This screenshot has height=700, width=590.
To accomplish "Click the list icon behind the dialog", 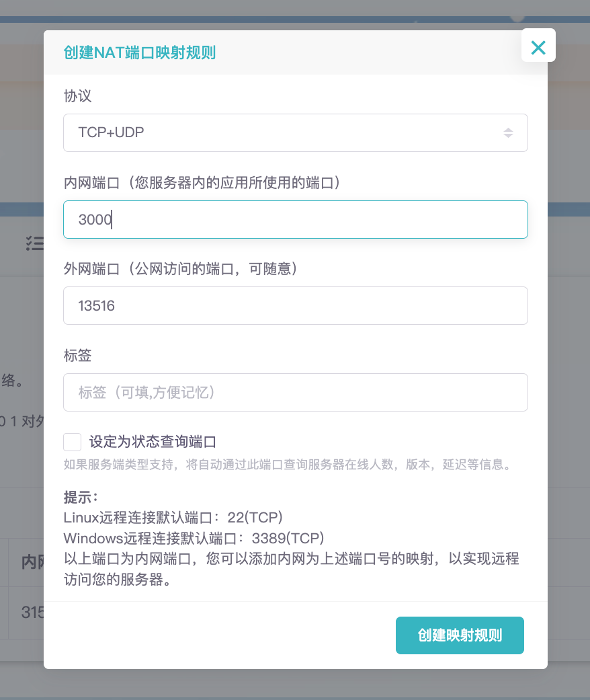I will click(x=34, y=243).
